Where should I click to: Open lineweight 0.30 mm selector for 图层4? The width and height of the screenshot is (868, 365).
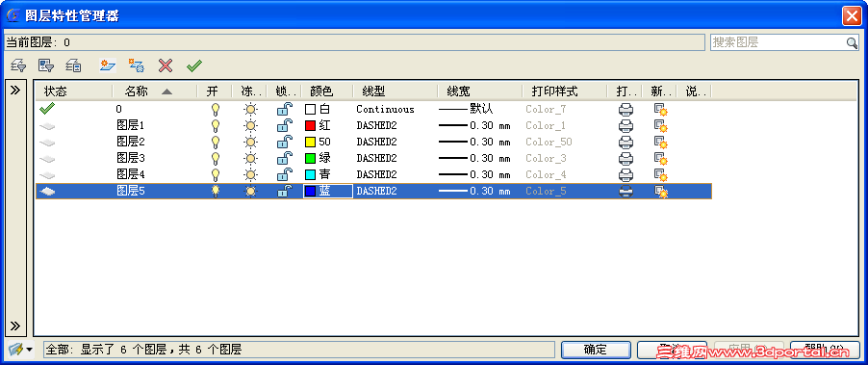coord(474,175)
